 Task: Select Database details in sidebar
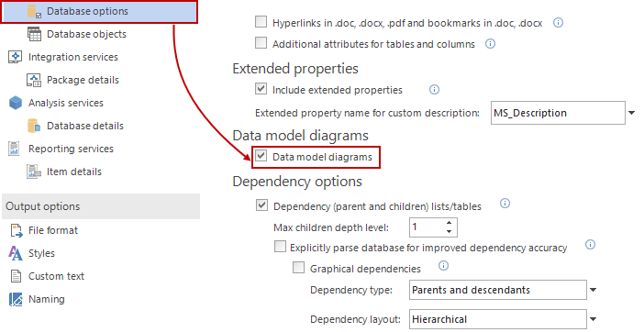tap(85, 126)
